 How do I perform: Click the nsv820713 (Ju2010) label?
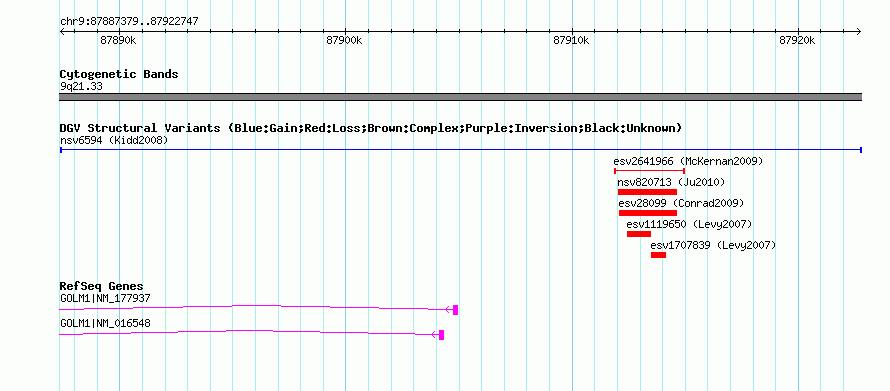point(671,182)
